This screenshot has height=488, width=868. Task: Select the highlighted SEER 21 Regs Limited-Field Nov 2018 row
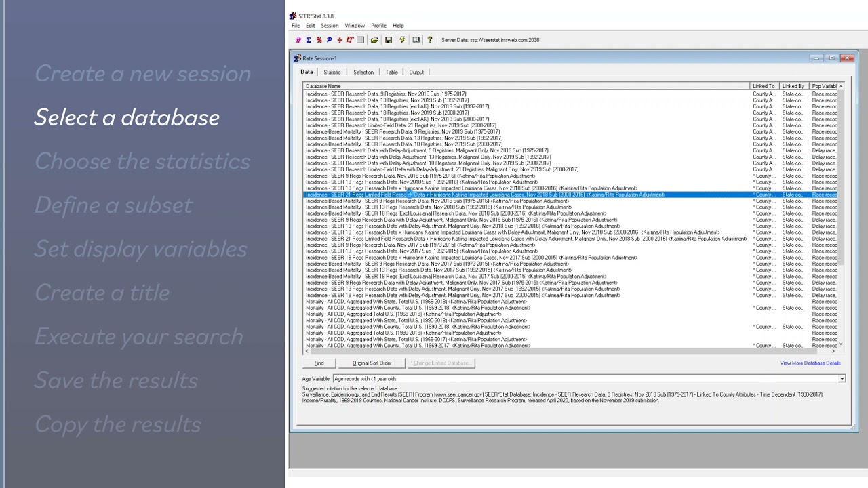(x=570, y=195)
